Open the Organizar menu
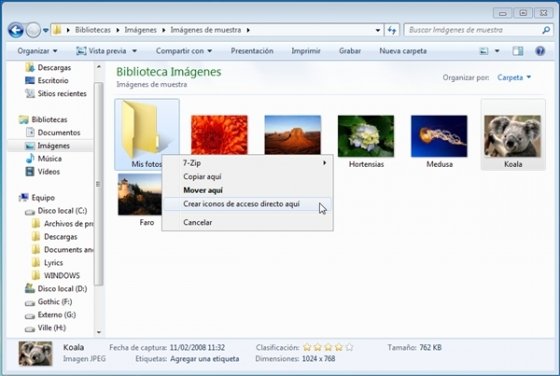The width and height of the screenshot is (560, 376). (x=37, y=51)
